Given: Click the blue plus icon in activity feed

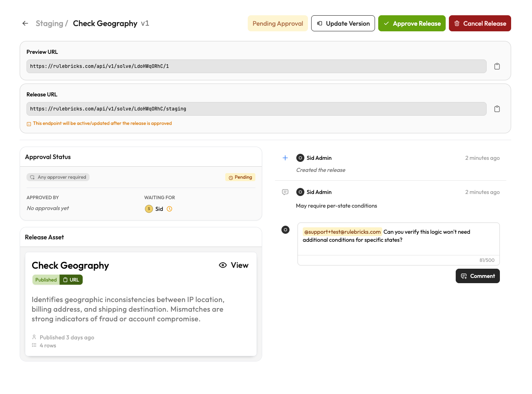Looking at the screenshot, I should (285, 158).
